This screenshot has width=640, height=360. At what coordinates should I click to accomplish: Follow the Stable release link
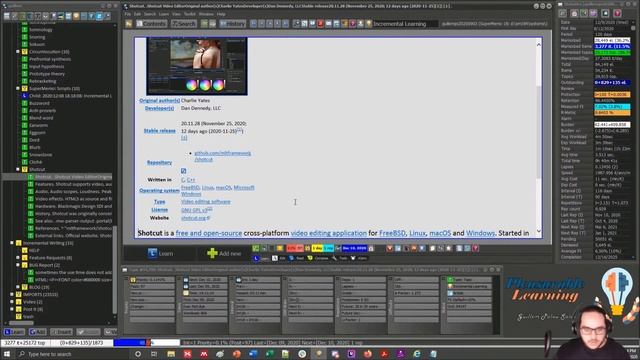pyautogui.click(x=160, y=131)
